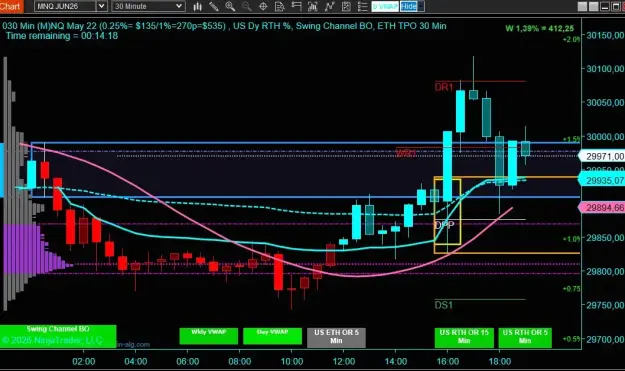Click the 16:00 time axis label
Viewport: 625px width, 371px height.
(448, 361)
